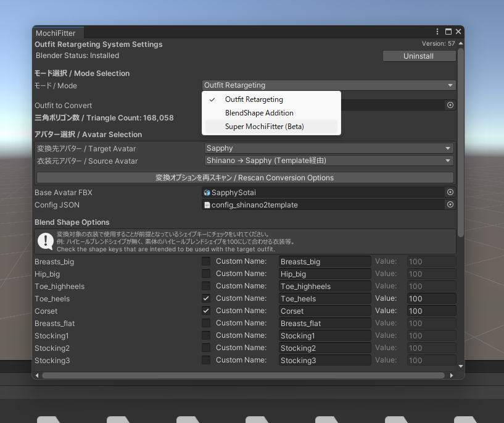This screenshot has height=423, width=504.
Task: Click the scroll-down arrow of vertical scrollbar
Action: 461,366
